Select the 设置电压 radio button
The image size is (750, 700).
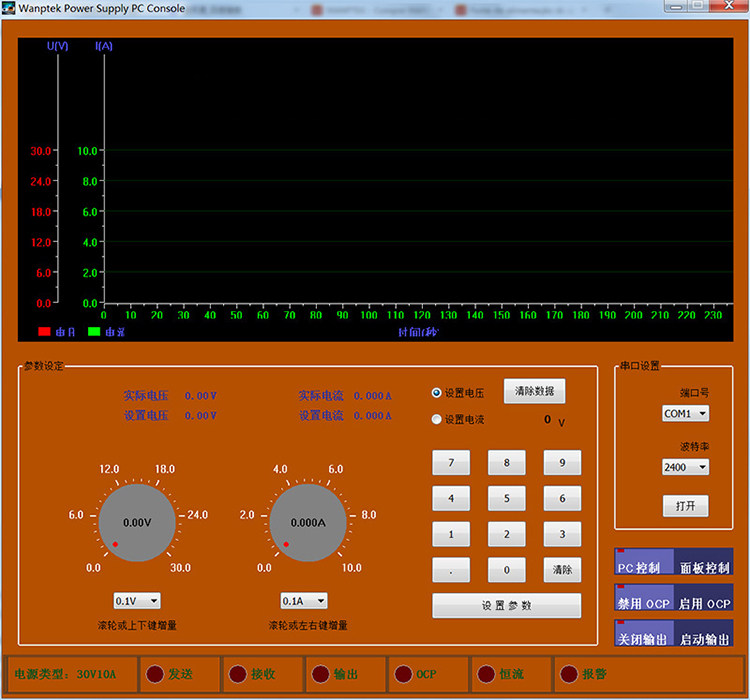point(436,393)
